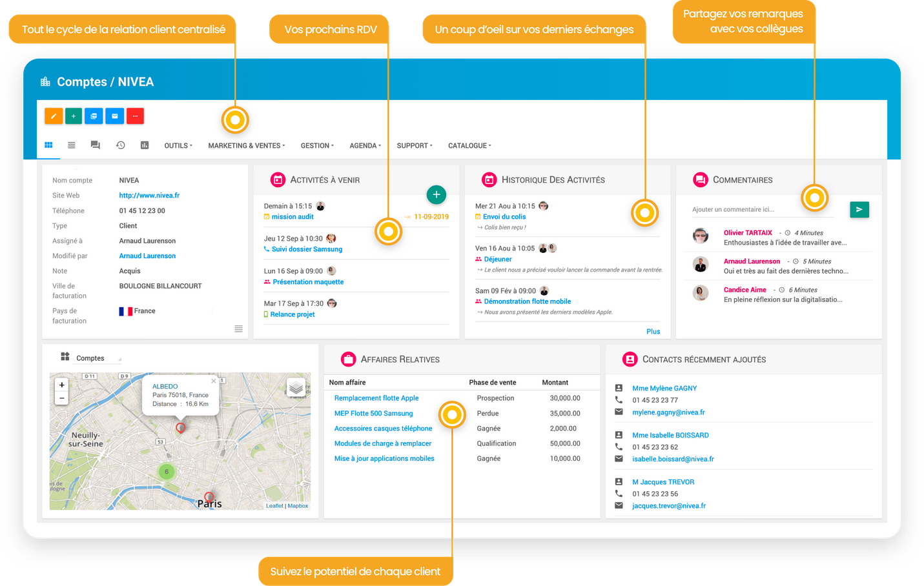Open the Relance projet activity

[x=293, y=314]
